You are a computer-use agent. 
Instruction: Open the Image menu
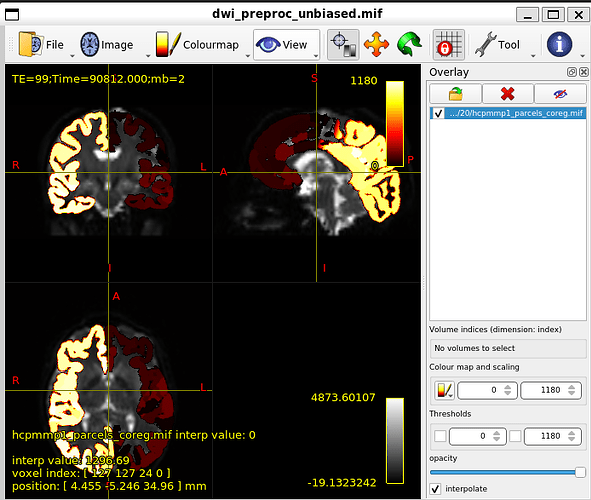pos(107,45)
